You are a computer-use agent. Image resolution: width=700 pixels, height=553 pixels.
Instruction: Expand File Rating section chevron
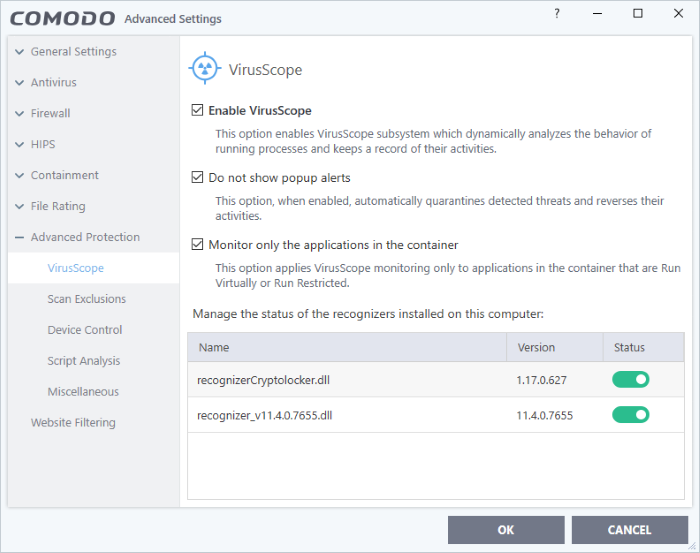[19, 206]
